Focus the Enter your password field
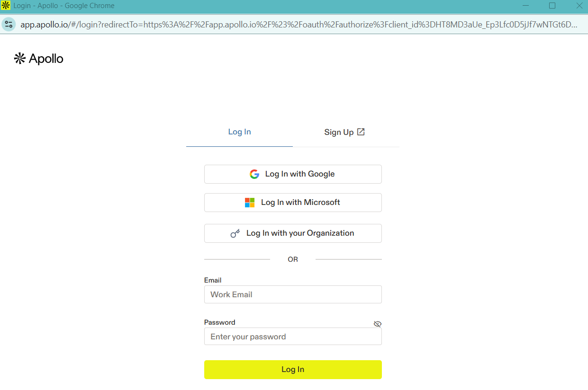 coord(293,337)
